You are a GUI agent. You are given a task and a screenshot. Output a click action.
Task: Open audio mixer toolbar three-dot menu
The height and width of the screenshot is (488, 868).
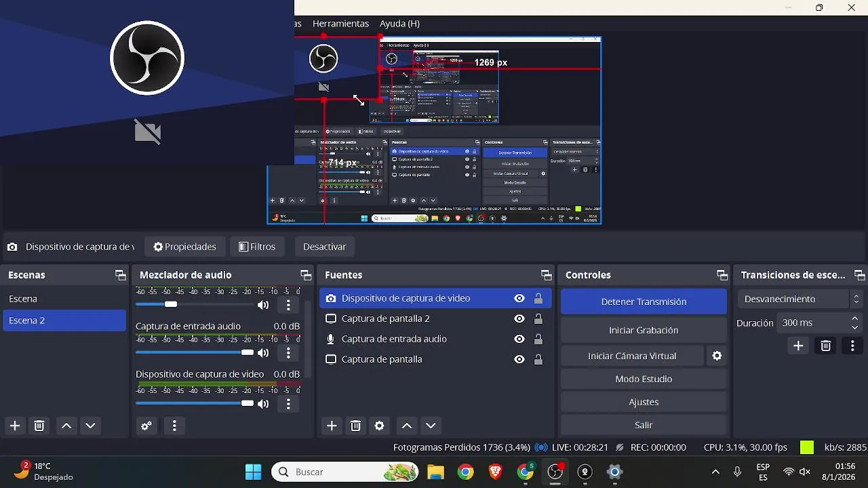click(174, 426)
